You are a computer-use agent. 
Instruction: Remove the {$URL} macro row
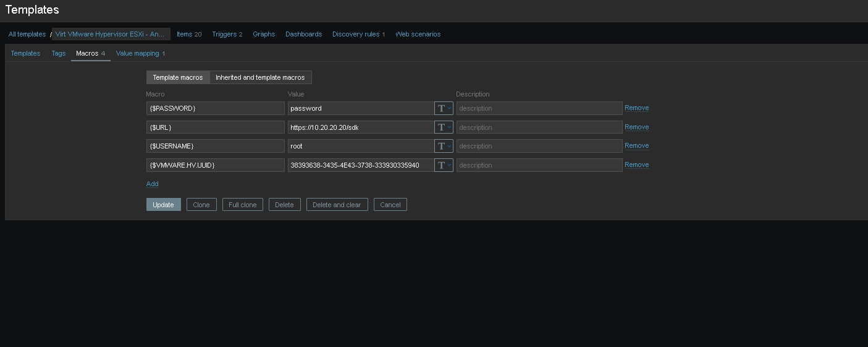(x=636, y=127)
